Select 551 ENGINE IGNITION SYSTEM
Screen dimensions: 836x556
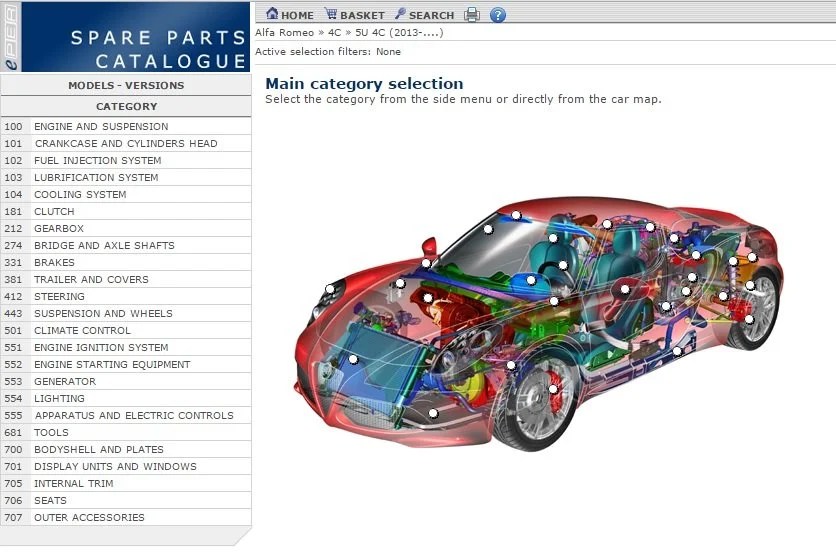126,348
